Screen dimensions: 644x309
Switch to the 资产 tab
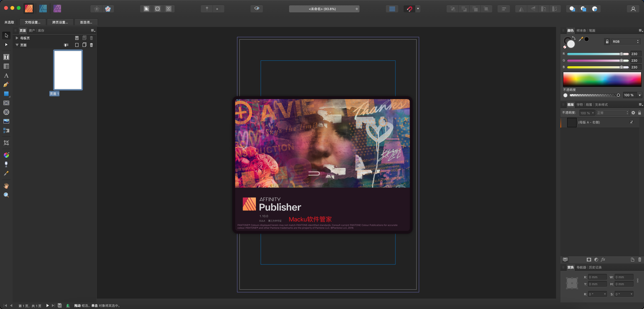32,31
